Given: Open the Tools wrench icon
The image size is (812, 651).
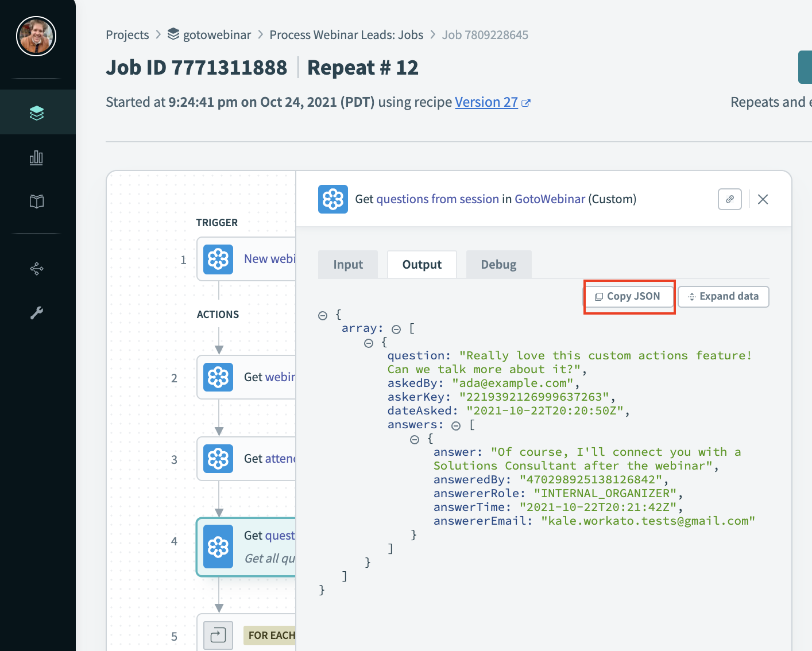Looking at the screenshot, I should tap(37, 313).
